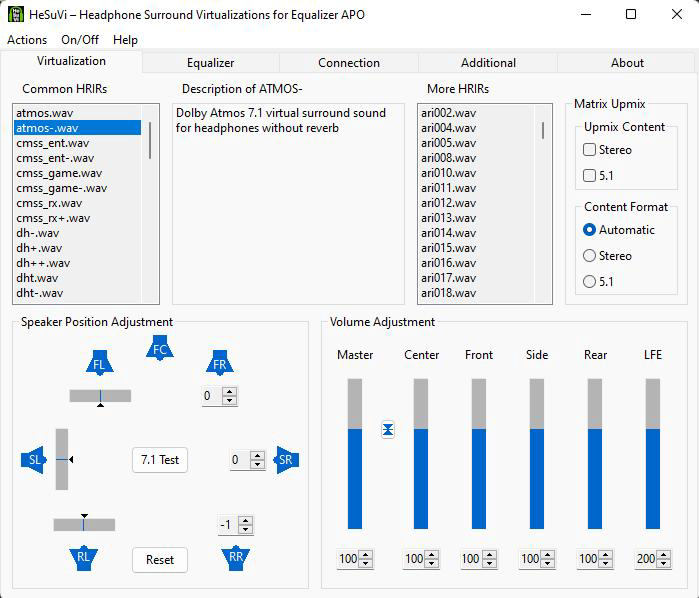Select cmss_ent.wav in Common HRIRs
699x598 pixels.
click(x=78, y=143)
